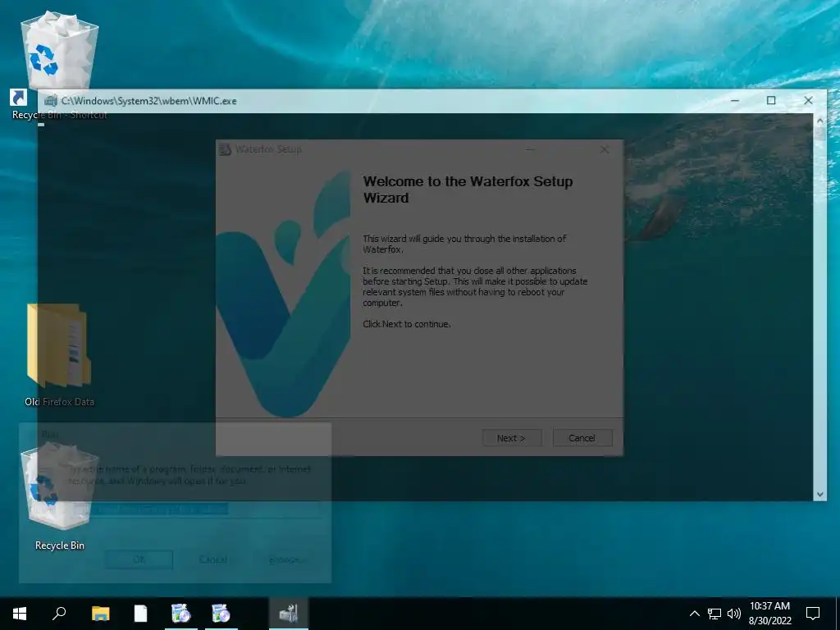The image size is (840, 630).
Task: Switch to the first installer taskbar icon
Action: (181, 614)
